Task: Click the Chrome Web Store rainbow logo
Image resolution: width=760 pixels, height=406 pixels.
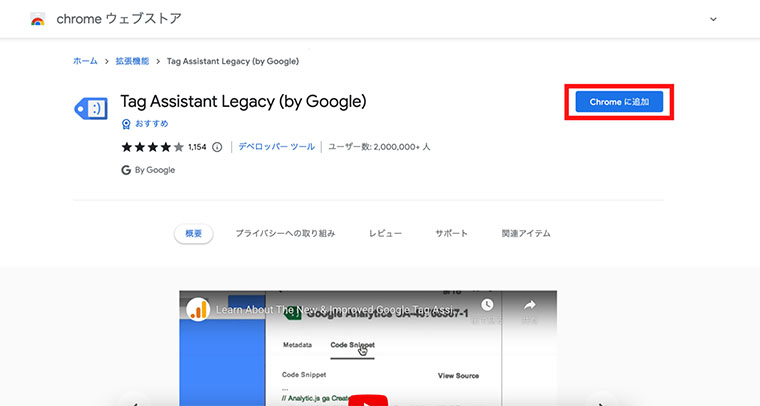Action: tap(38, 19)
